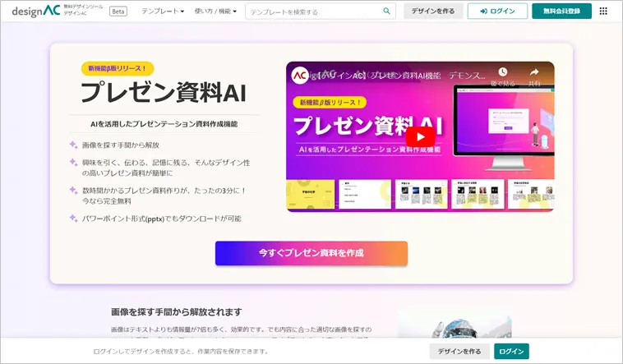Focus the テンプレートを検索する search field

314,12
